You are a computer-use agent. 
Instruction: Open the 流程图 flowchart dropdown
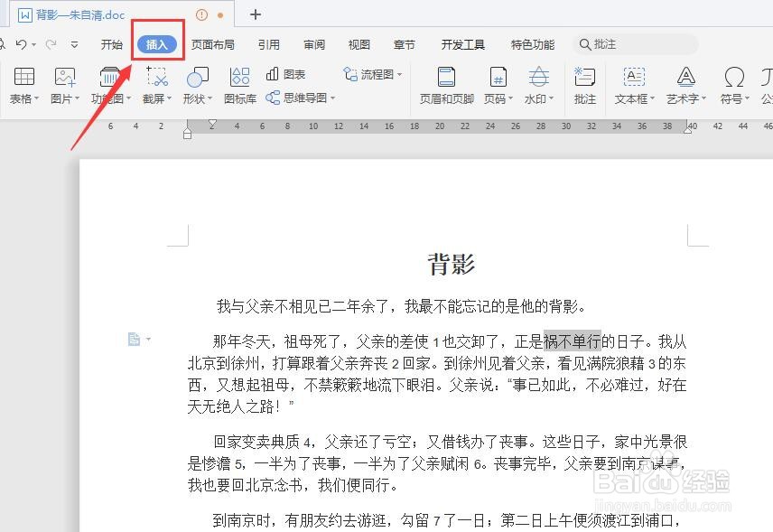[x=372, y=74]
